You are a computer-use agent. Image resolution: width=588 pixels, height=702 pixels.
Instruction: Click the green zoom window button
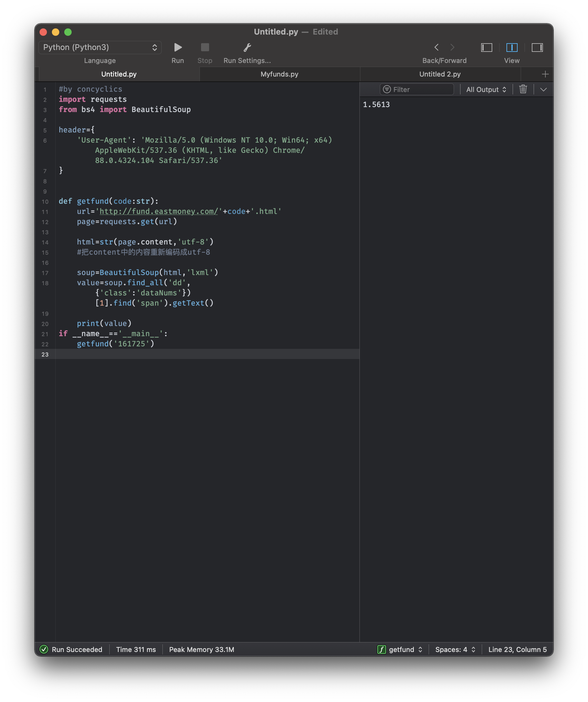(68, 32)
